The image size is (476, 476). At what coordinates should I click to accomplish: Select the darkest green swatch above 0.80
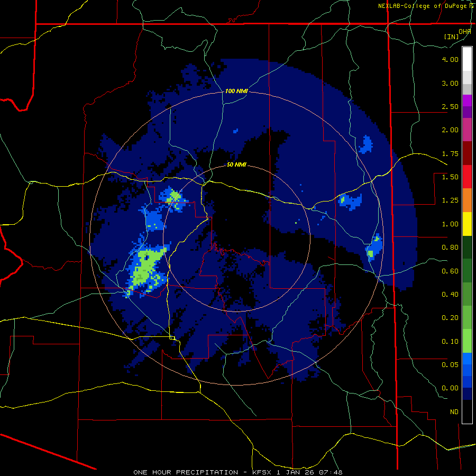pyautogui.click(x=467, y=247)
